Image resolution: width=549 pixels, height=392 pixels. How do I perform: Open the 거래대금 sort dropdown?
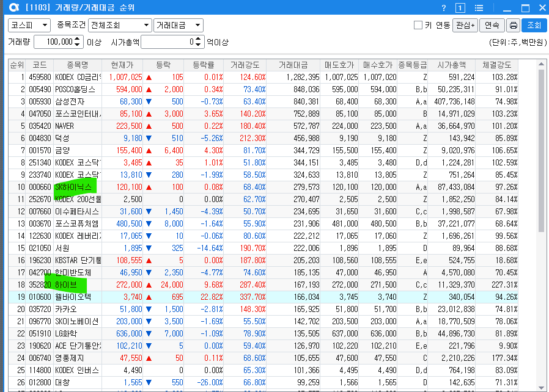click(x=179, y=25)
